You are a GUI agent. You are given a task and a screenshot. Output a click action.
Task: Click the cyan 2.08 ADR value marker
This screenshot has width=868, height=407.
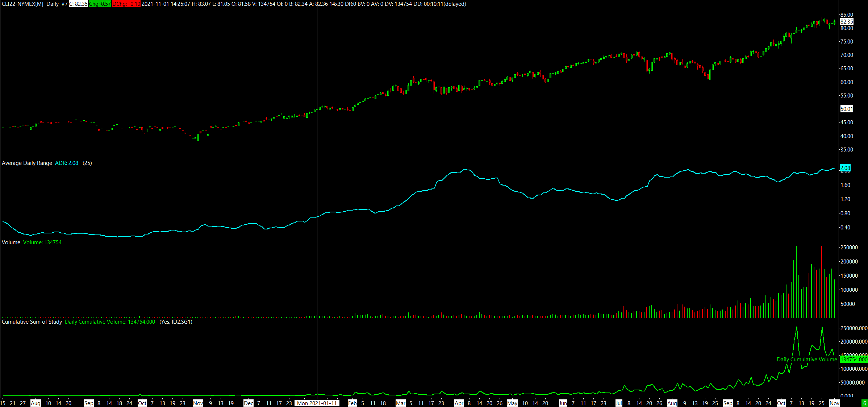point(845,168)
